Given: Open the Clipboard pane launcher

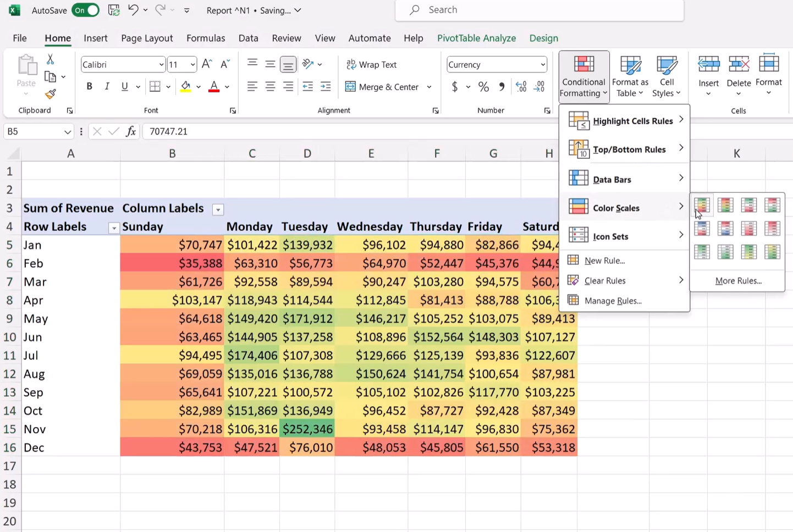Looking at the screenshot, I should pyautogui.click(x=70, y=111).
